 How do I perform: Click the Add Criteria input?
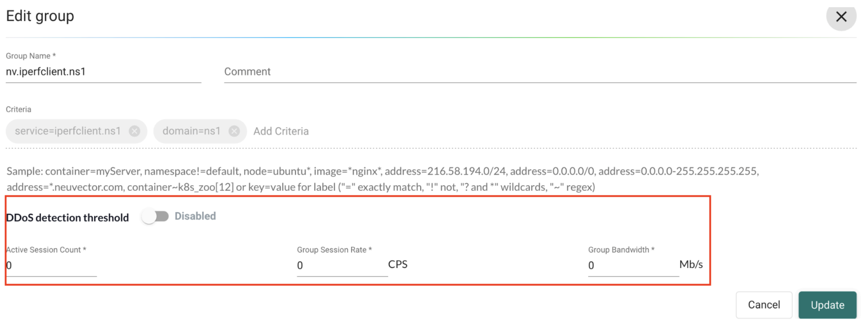pos(281,132)
